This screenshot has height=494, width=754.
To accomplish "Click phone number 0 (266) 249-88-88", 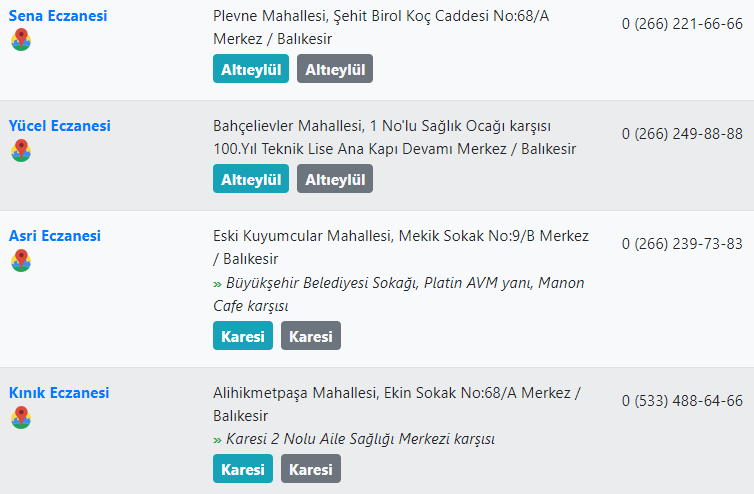I will point(682,134).
